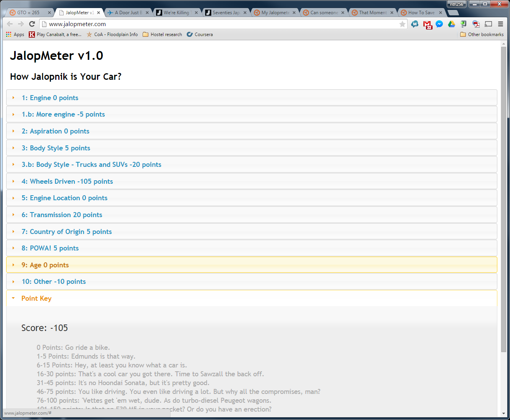Expand section 3: Body Style 5 points
Screen dimensions: 510x420
coord(252,148)
